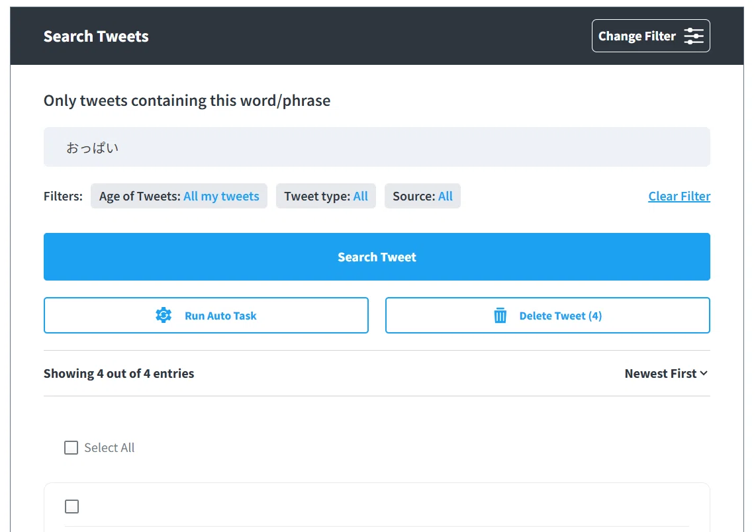This screenshot has height=532, width=756.
Task: Click the trash can icon beside Delete Tweet
Action: [x=500, y=315]
